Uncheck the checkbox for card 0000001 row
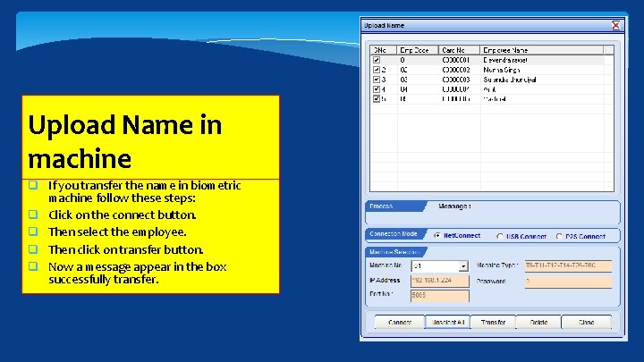Viewport: 644px width, 362px height. tap(377, 60)
